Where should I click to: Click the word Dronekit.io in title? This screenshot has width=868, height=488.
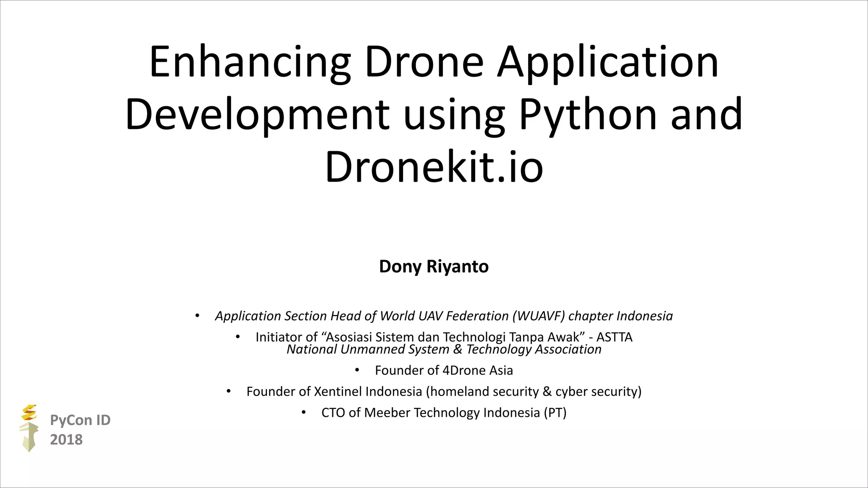tap(434, 167)
